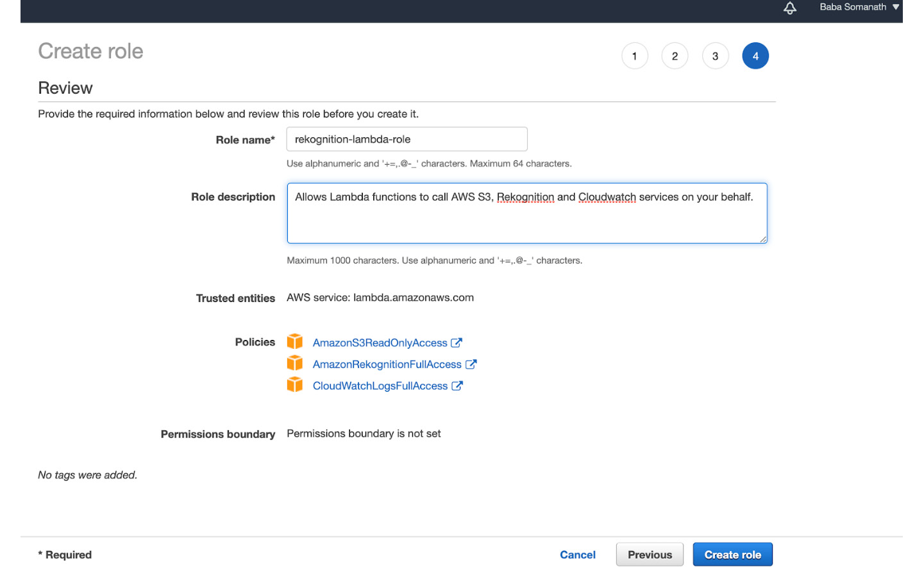The image size is (924, 567).
Task: Click the 'Provide the required information' instruction text
Action: [228, 114]
